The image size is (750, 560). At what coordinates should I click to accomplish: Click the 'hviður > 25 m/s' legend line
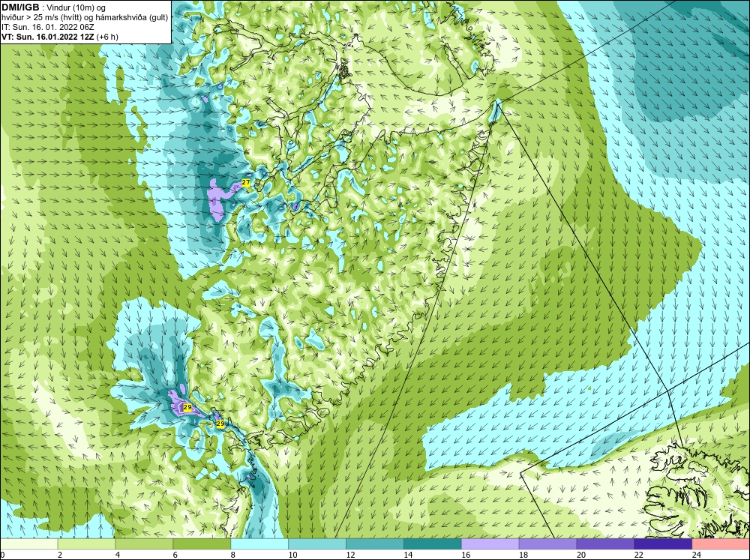pyautogui.click(x=85, y=18)
